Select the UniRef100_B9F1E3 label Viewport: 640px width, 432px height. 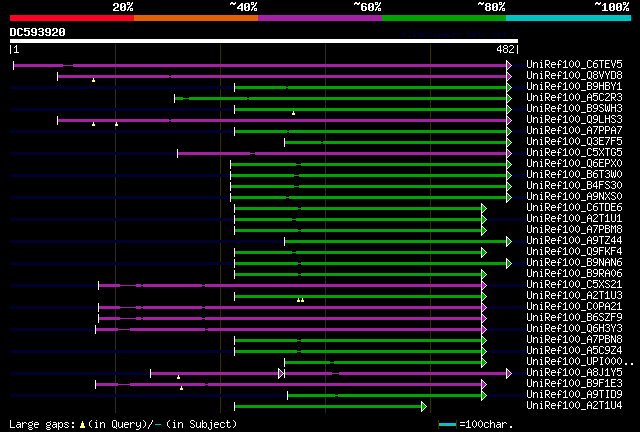click(x=574, y=384)
